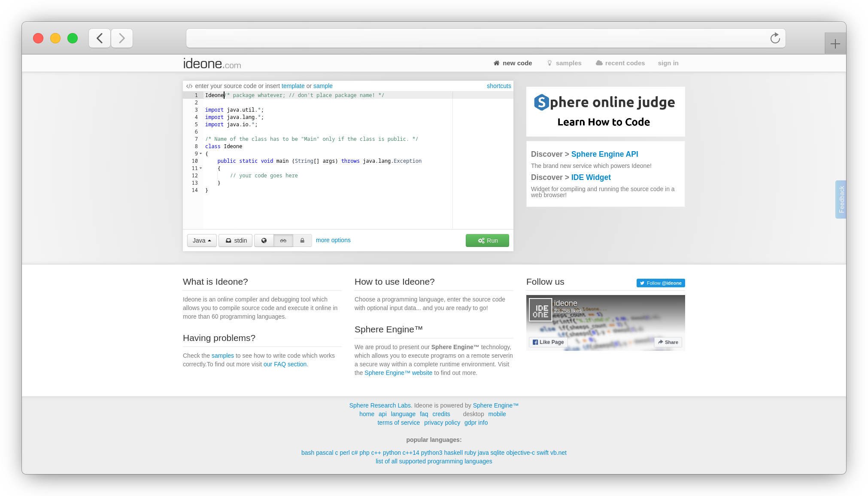Switch to mobile version link
Screen dimensions: 868x496
tap(497, 414)
